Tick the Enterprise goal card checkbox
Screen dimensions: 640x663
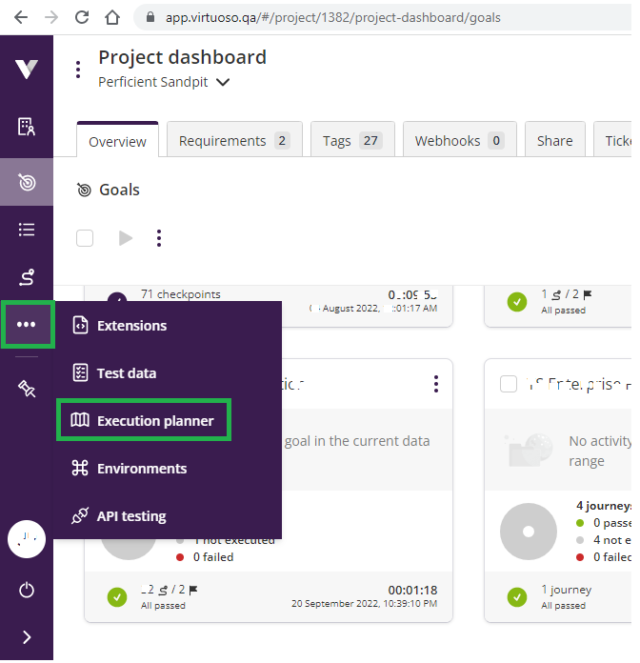[x=508, y=384]
